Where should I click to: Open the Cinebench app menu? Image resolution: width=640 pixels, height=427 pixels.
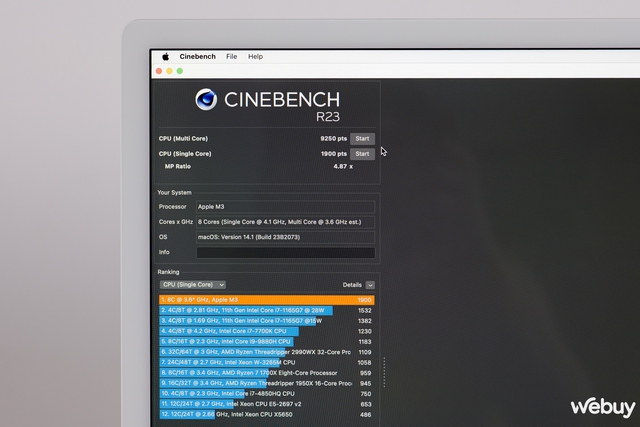197,57
